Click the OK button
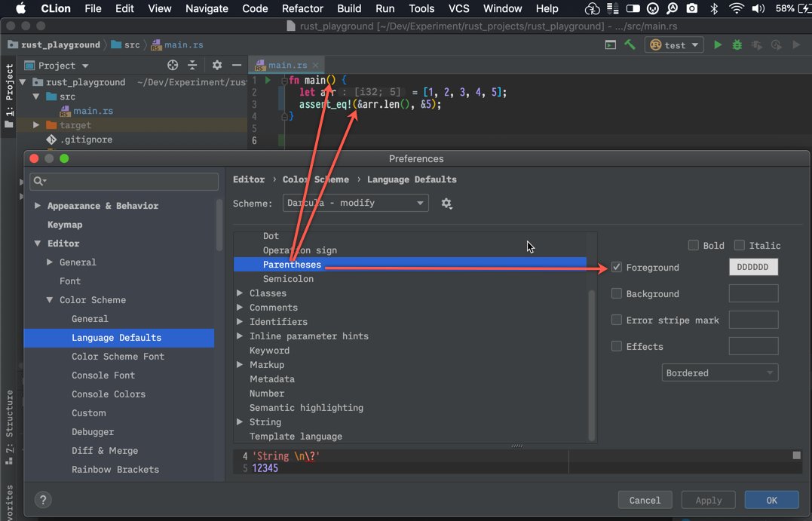The image size is (812, 521). pyautogui.click(x=771, y=501)
